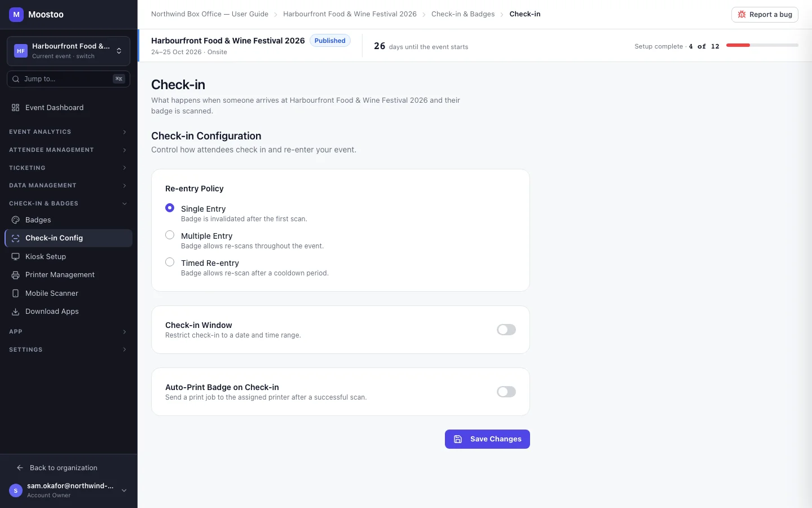The image size is (812, 508).
Task: Click the bug icon in Report a bug
Action: coord(742,15)
